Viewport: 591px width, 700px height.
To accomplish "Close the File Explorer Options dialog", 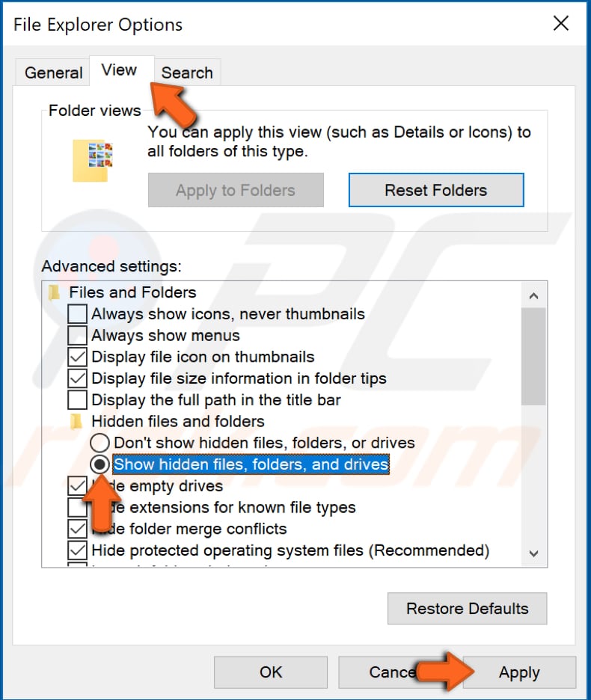I will [560, 23].
